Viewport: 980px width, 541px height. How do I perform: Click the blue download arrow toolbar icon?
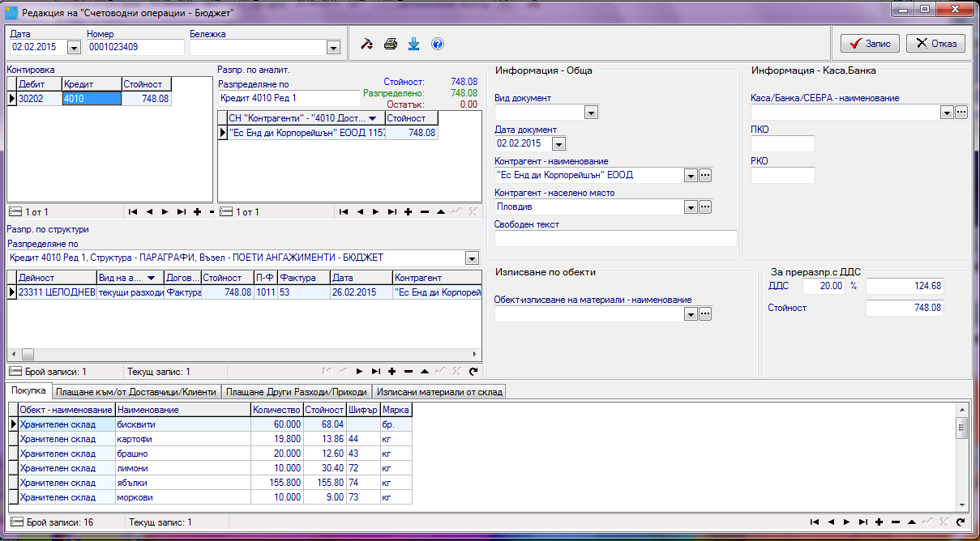pyautogui.click(x=413, y=45)
